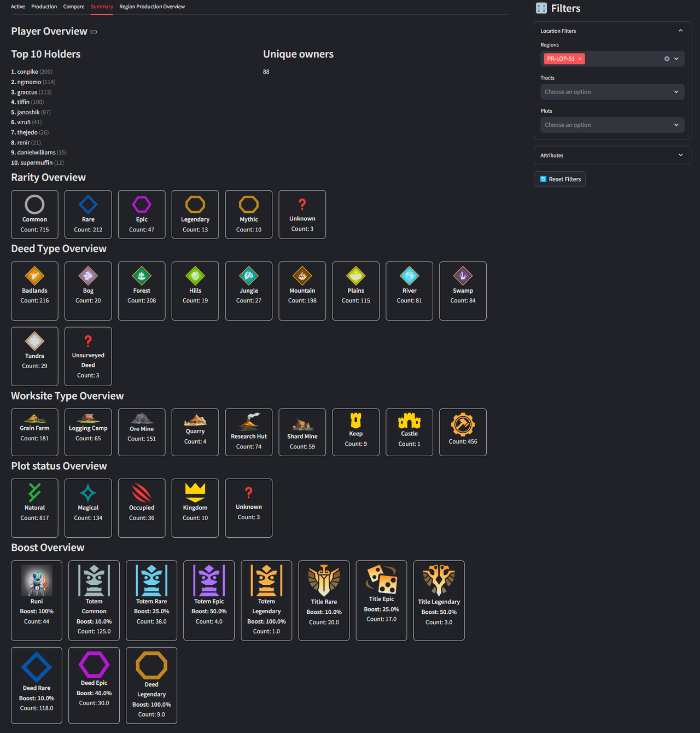
Task: Click the Badlands deed type icon
Action: click(34, 276)
